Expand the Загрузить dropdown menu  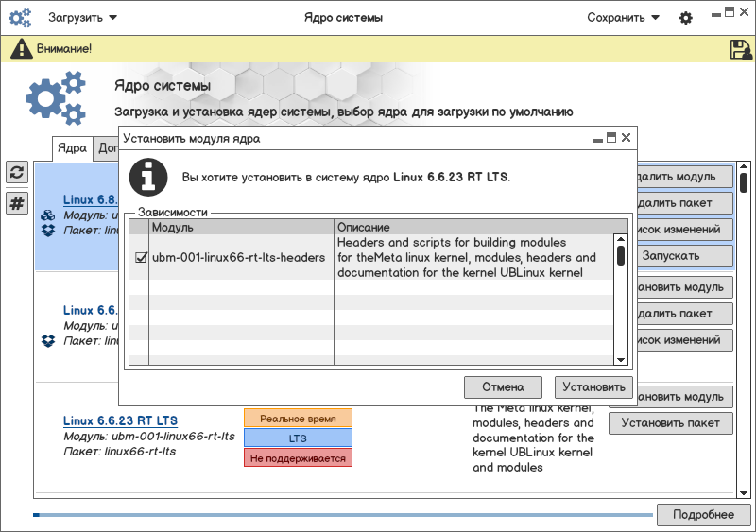pyautogui.click(x=83, y=18)
